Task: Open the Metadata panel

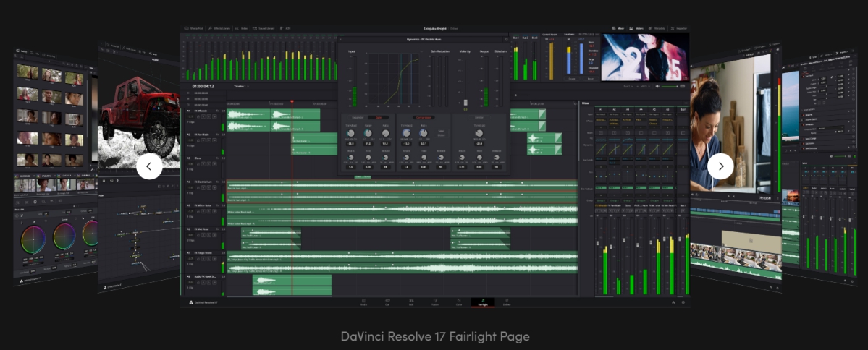Action: point(657,29)
